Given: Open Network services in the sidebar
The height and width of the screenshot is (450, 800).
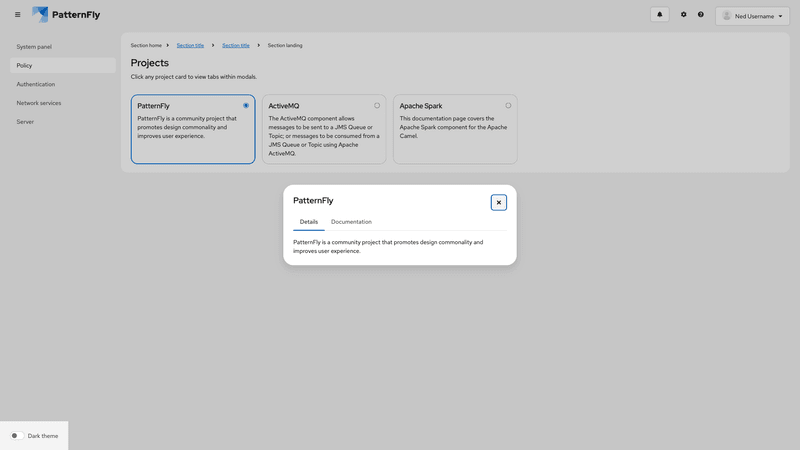Looking at the screenshot, I should coord(39,103).
